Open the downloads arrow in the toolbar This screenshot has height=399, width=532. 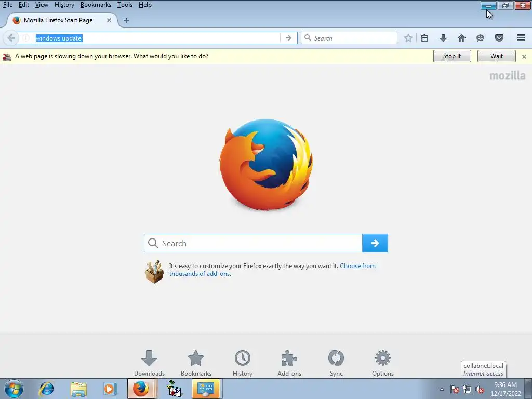point(443,38)
